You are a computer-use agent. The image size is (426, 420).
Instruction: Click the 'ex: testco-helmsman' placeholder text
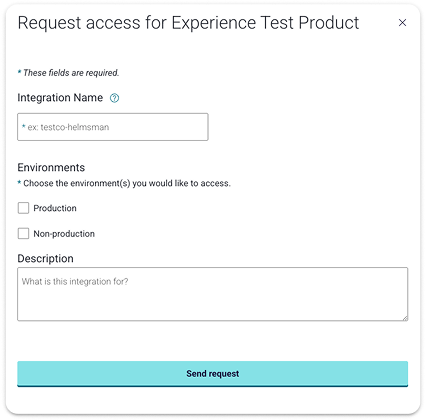click(68, 127)
